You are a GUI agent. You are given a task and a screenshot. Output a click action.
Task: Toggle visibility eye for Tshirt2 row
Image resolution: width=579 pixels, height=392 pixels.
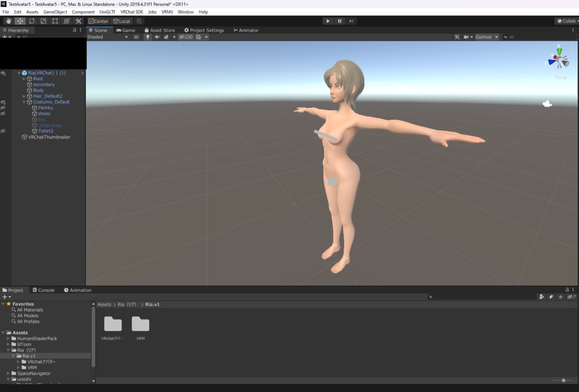point(3,131)
